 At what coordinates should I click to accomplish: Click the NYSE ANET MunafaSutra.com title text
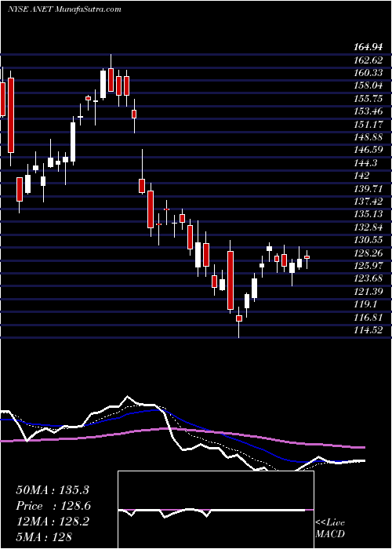pyautogui.click(x=65, y=9)
